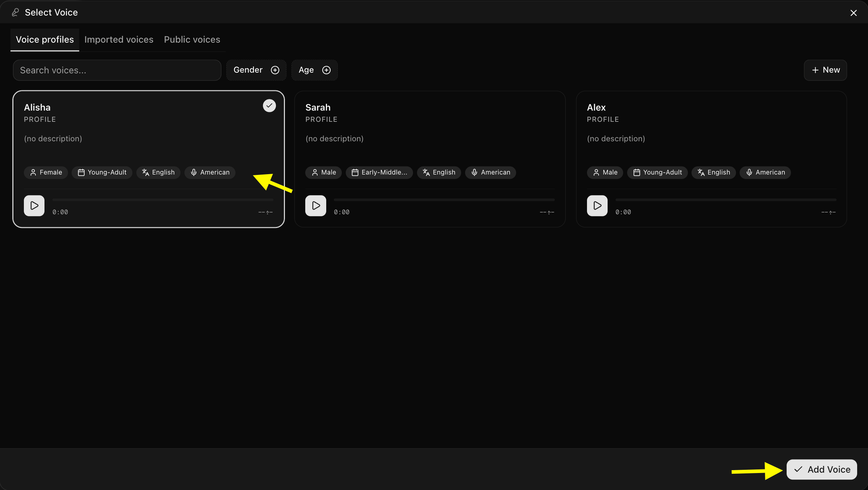868x490 pixels.
Task: Seek within Alex's audio progress bar
Action: 726,199
